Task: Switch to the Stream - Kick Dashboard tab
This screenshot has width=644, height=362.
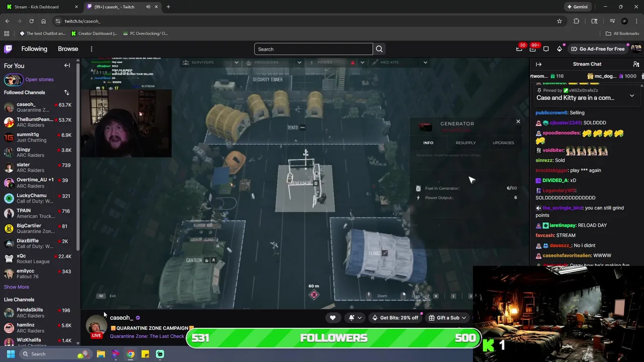Action: (41, 7)
